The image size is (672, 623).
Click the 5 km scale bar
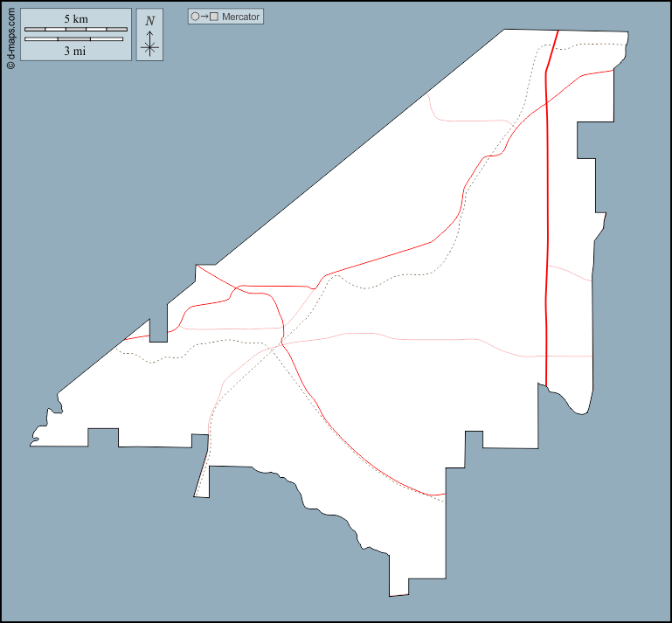pyautogui.click(x=75, y=29)
